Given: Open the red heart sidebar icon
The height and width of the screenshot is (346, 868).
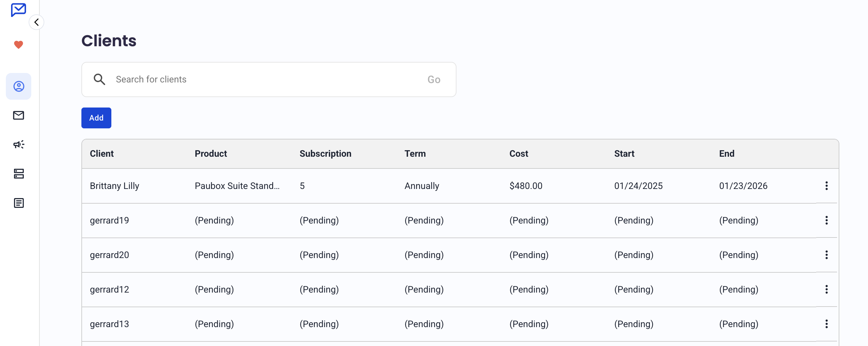Looking at the screenshot, I should pos(19,45).
